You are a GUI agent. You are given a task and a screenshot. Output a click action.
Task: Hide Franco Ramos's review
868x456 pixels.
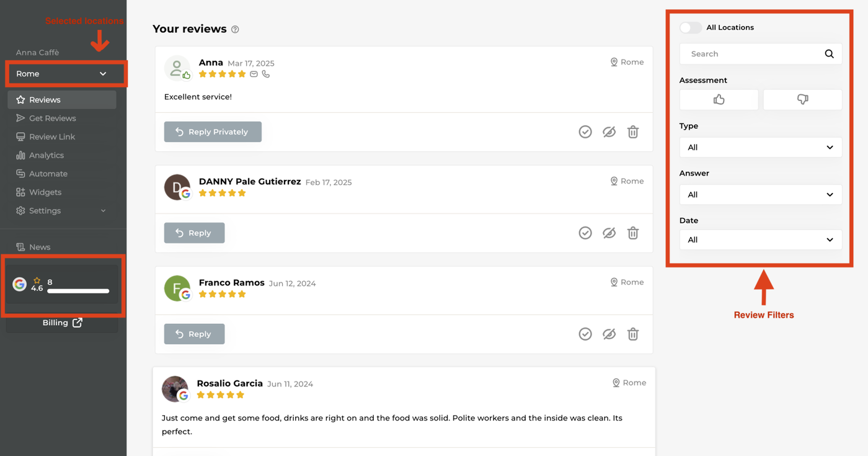pos(609,334)
